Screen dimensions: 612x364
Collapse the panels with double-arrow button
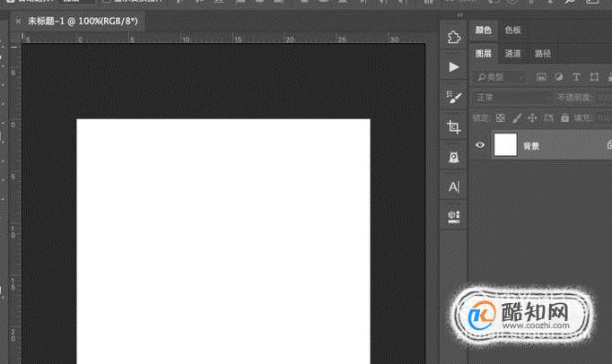(460, 15)
